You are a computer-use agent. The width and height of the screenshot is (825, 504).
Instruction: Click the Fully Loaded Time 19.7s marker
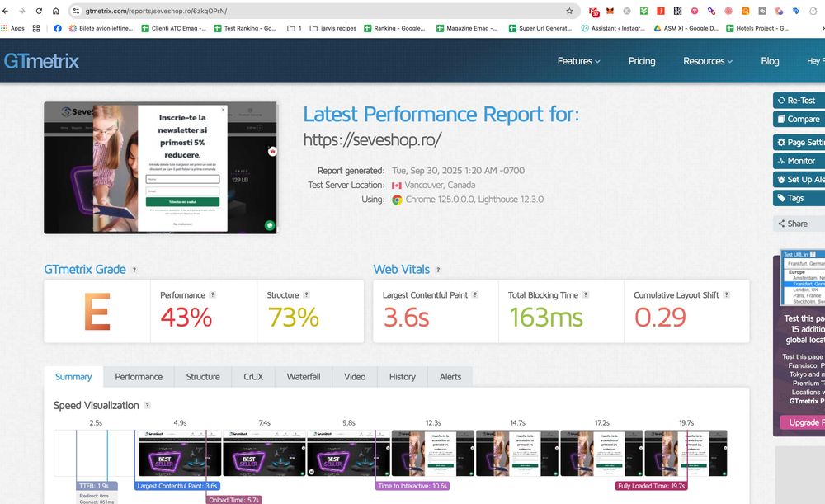click(652, 486)
